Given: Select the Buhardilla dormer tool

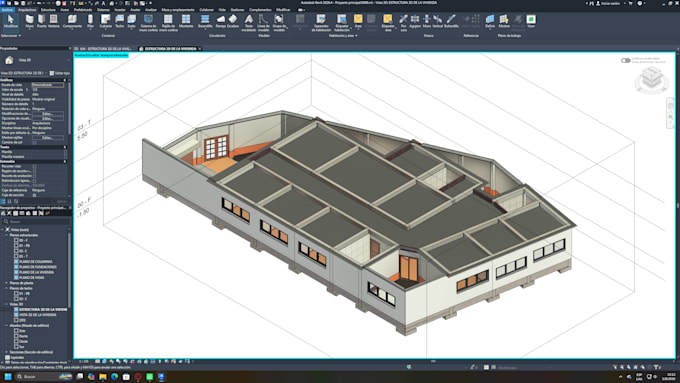Looking at the screenshot, I should [x=451, y=21].
